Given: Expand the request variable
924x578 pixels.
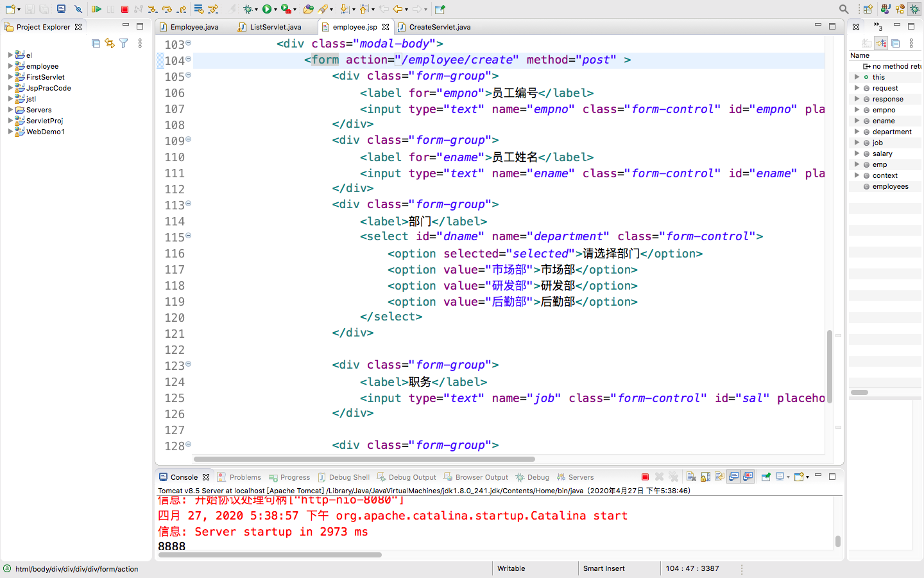Looking at the screenshot, I should click(857, 88).
